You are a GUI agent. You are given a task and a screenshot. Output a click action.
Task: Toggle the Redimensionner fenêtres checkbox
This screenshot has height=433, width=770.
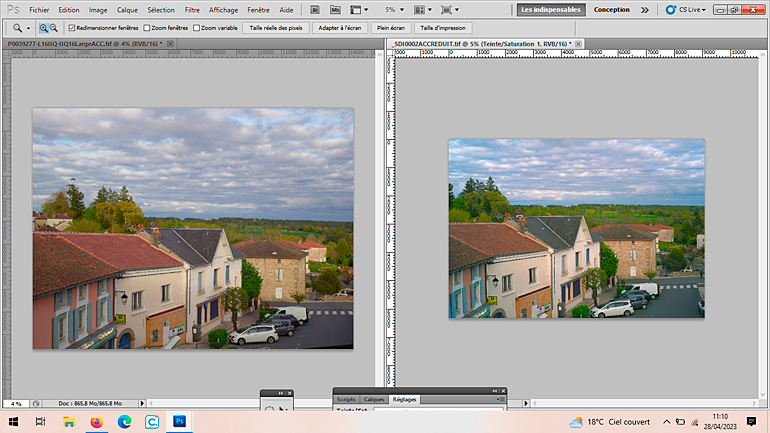pos(72,28)
